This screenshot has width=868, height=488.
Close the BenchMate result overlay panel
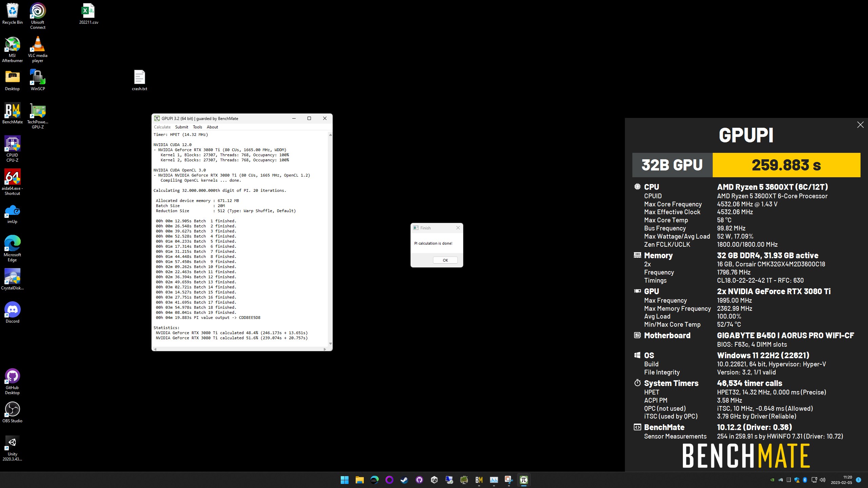click(860, 125)
